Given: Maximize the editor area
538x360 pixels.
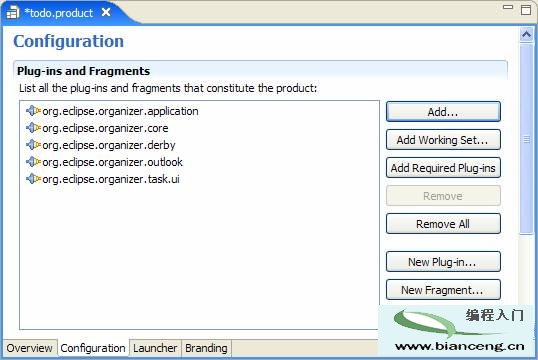Looking at the screenshot, I should click(x=526, y=10).
